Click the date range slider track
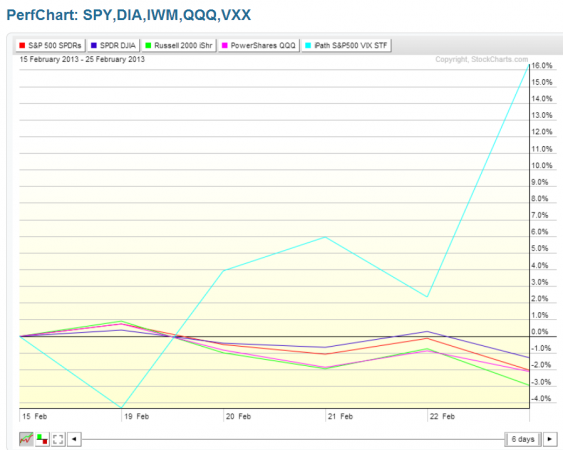Image resolution: width=563 pixels, height=450 pixels. click(293, 439)
